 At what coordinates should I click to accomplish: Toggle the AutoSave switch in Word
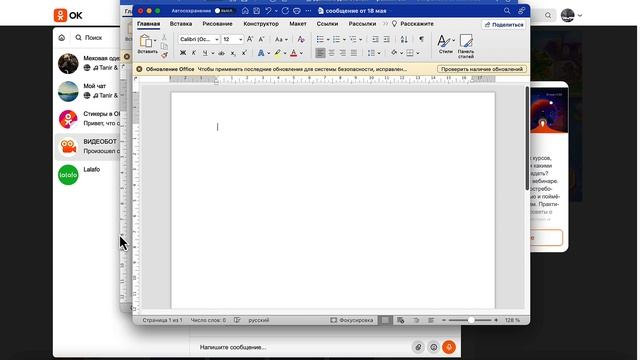click(224, 11)
